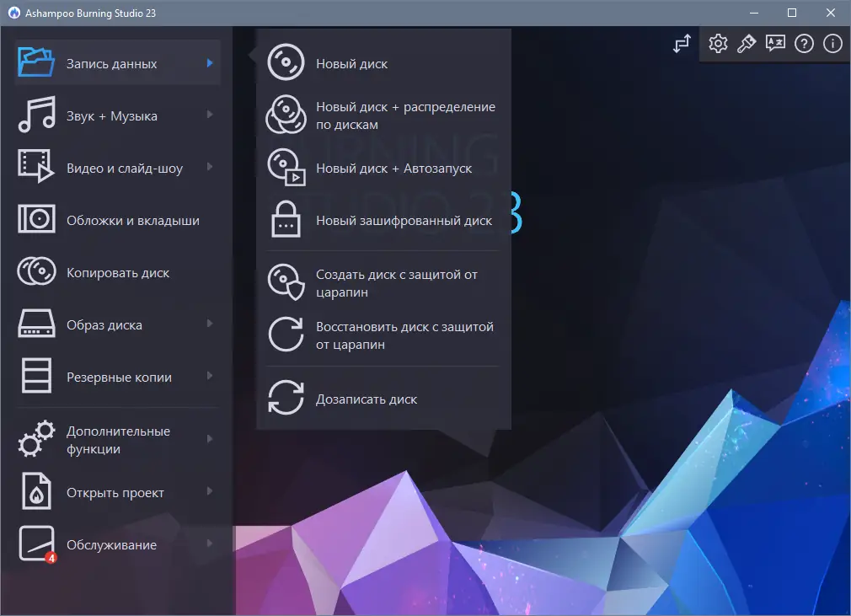Click the disc transfer arrows icon
Screen dimensions: 851x616
point(682,43)
